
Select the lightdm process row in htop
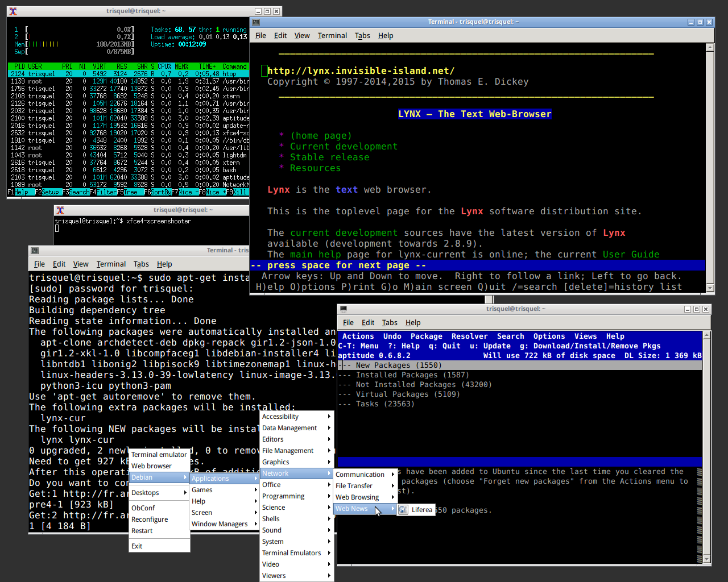pos(129,155)
